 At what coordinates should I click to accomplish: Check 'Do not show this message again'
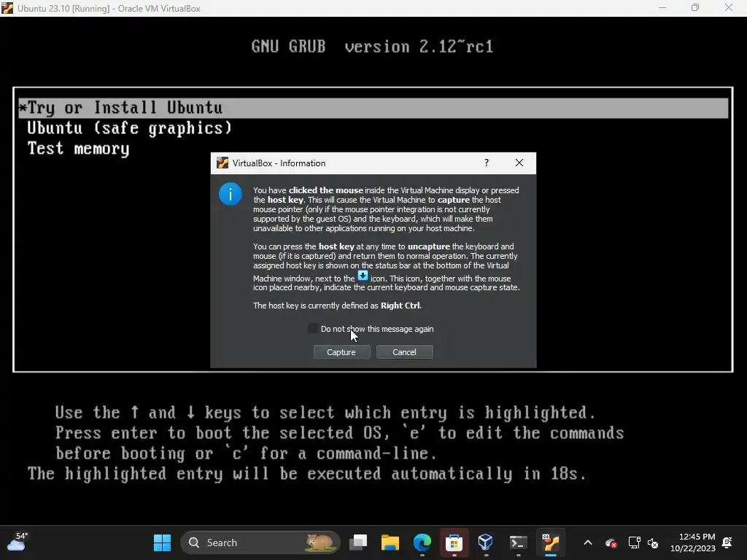tap(313, 329)
